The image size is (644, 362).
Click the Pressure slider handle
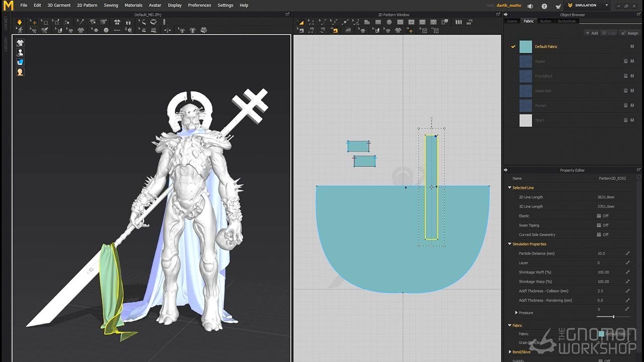pos(613,316)
